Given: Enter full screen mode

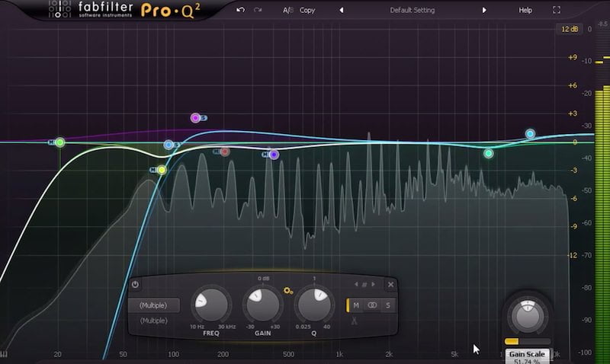Looking at the screenshot, I should (557, 10).
